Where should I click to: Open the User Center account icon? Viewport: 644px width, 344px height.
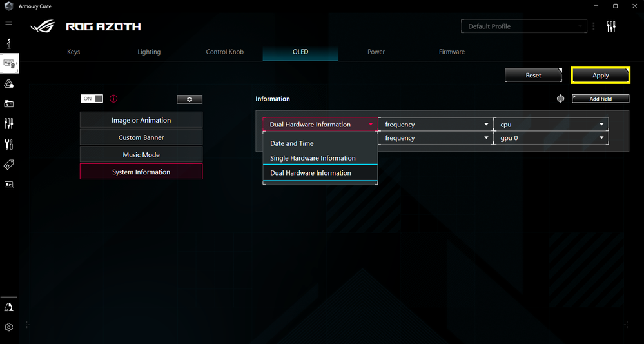coord(8,307)
